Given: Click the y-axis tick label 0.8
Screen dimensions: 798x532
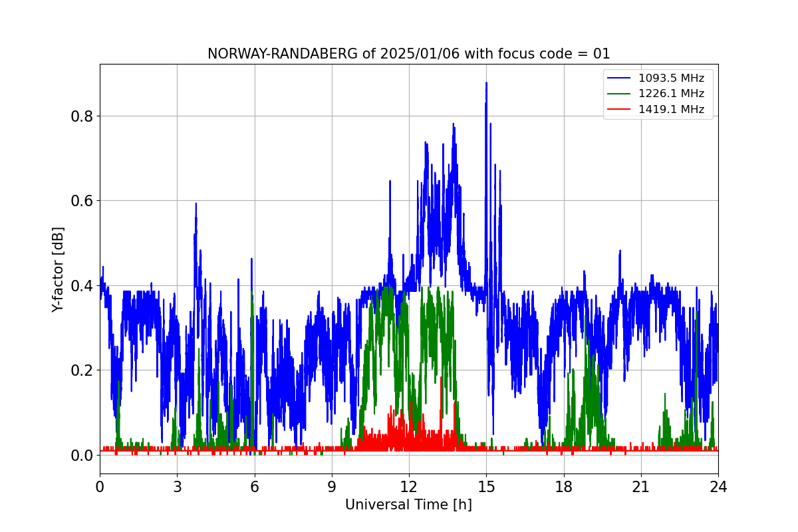Looking at the screenshot, I should pos(81,116).
